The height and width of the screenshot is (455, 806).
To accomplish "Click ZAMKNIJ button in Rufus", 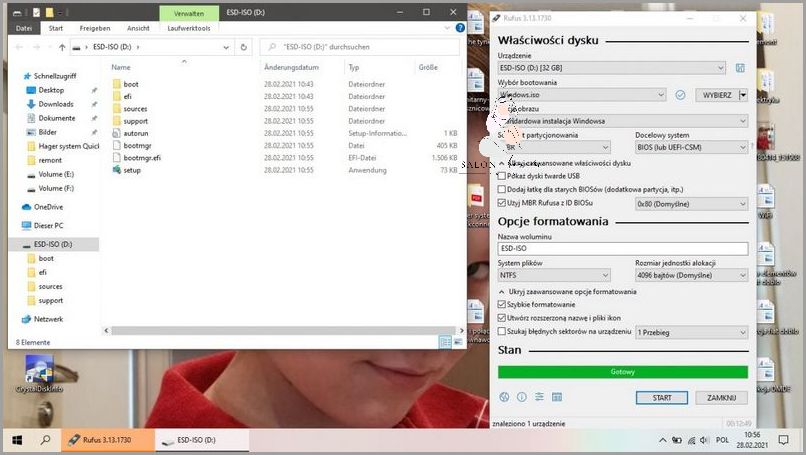I will [x=721, y=397].
